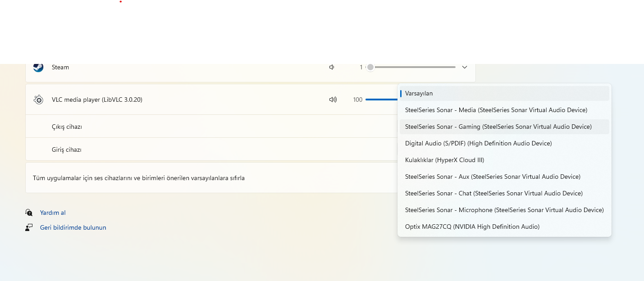The image size is (644, 281).
Task: Click the Yardım al help icon
Action: 29,213
